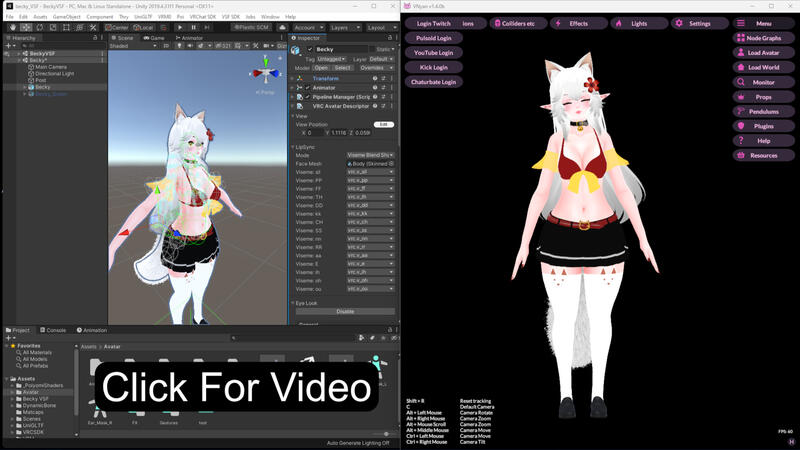The image size is (800, 450).
Task: Select the Hand tool in Unity toolbar
Action: [13, 27]
